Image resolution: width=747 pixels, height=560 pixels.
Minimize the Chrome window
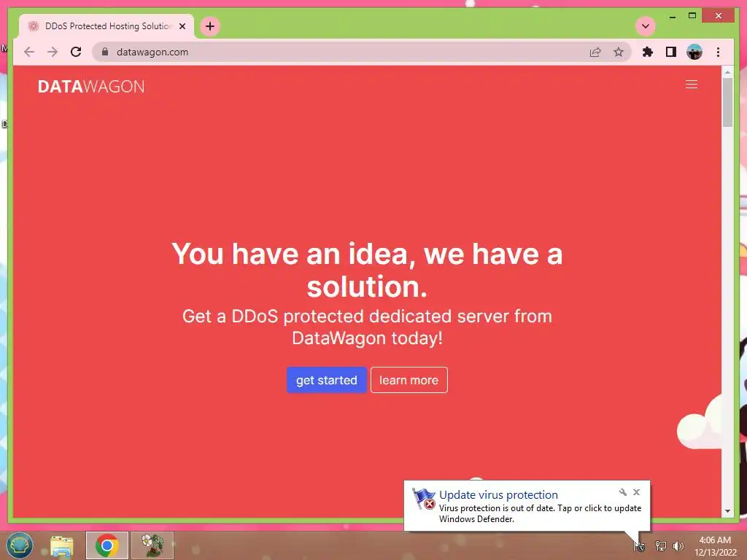pos(672,16)
